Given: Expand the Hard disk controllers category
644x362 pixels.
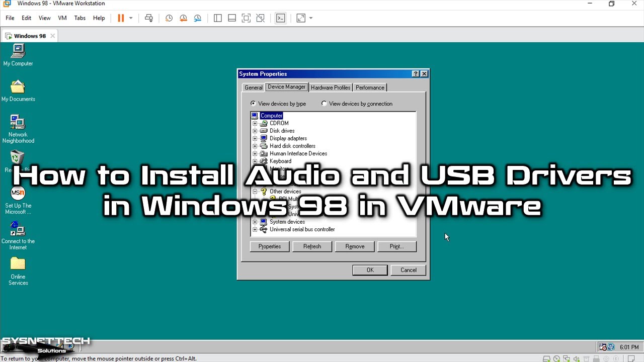Looking at the screenshot, I should [255, 146].
